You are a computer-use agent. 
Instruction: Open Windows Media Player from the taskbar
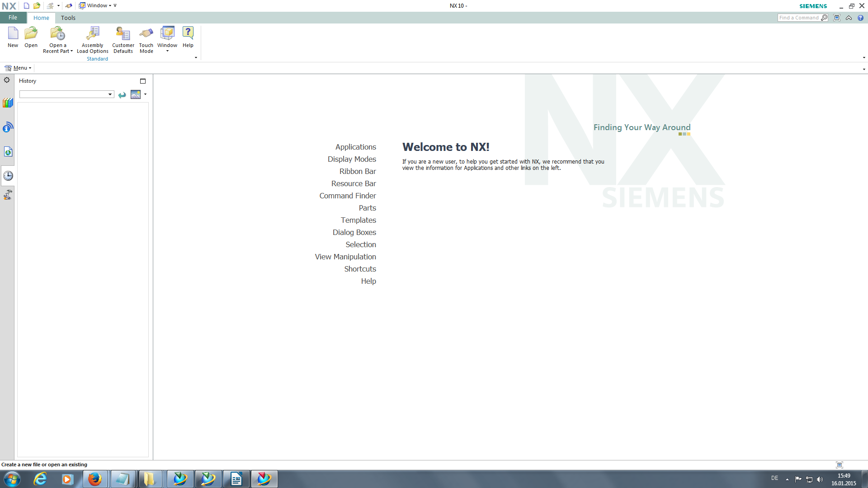[x=67, y=479]
